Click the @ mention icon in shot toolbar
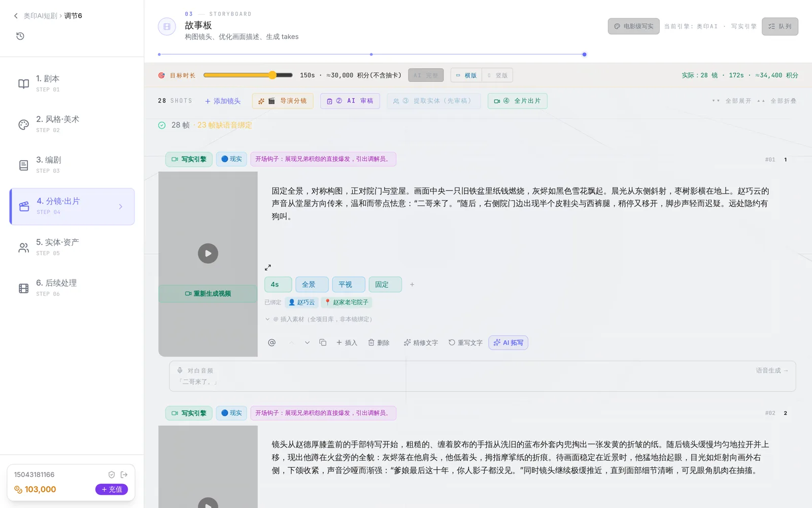This screenshot has height=508, width=812. [272, 342]
